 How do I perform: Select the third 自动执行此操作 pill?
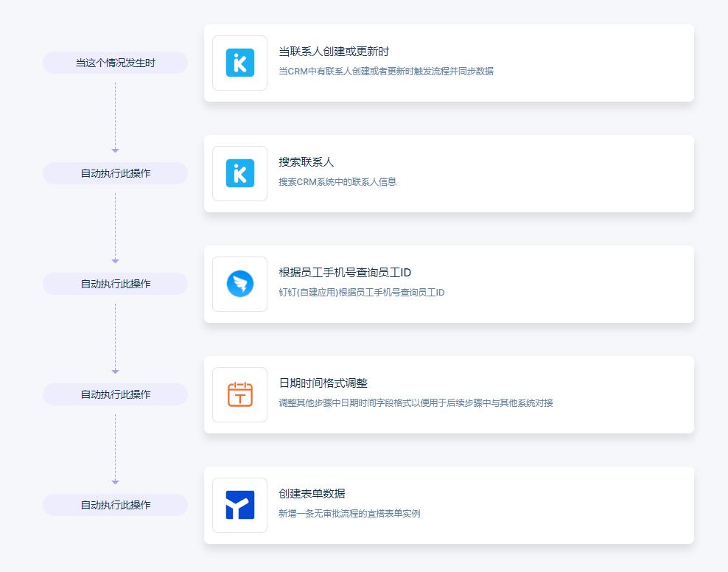pyautogui.click(x=114, y=394)
